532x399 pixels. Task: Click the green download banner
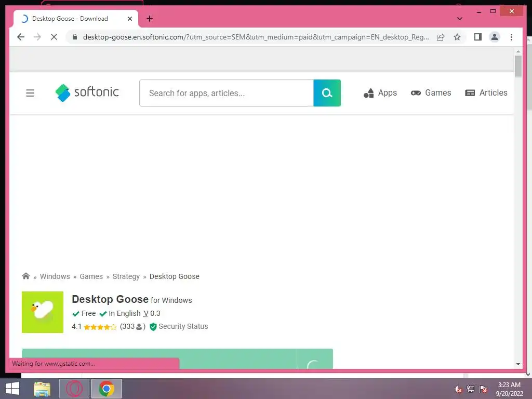pyautogui.click(x=177, y=358)
